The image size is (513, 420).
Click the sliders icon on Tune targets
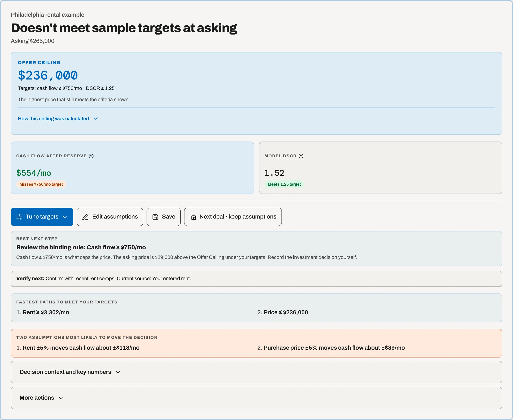click(x=19, y=217)
